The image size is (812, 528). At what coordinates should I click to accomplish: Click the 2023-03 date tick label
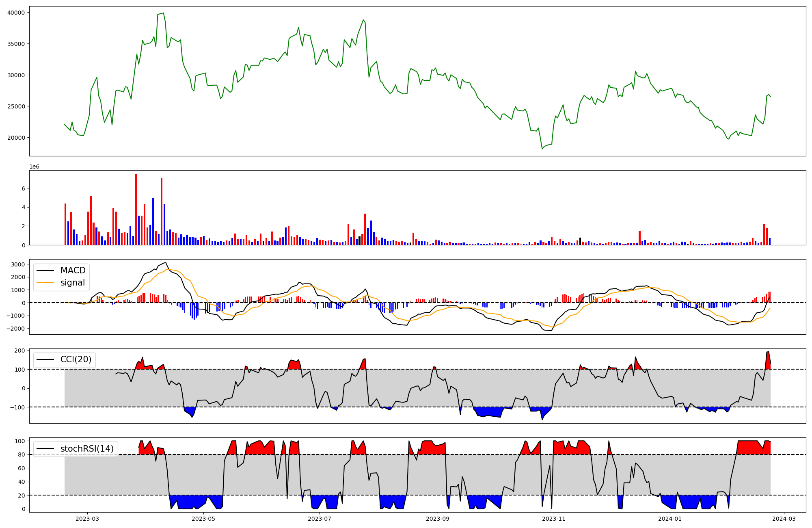[87, 519]
